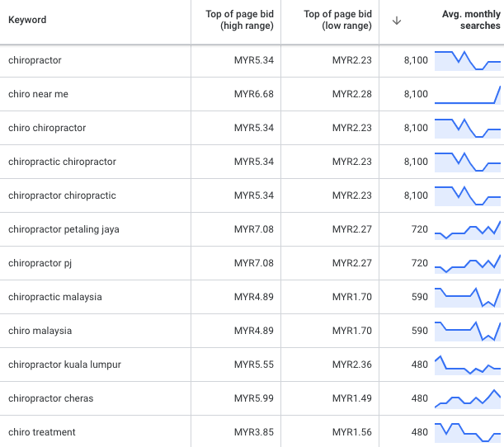The height and width of the screenshot is (447, 504).
Task: Click the sort descending arrow icon
Action: pos(397,21)
